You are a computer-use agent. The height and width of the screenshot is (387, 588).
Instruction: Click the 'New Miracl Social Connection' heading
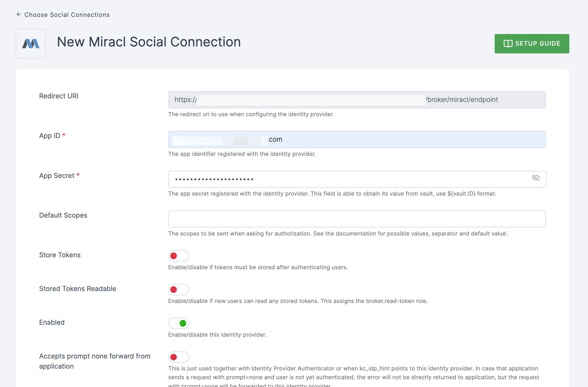point(149,42)
